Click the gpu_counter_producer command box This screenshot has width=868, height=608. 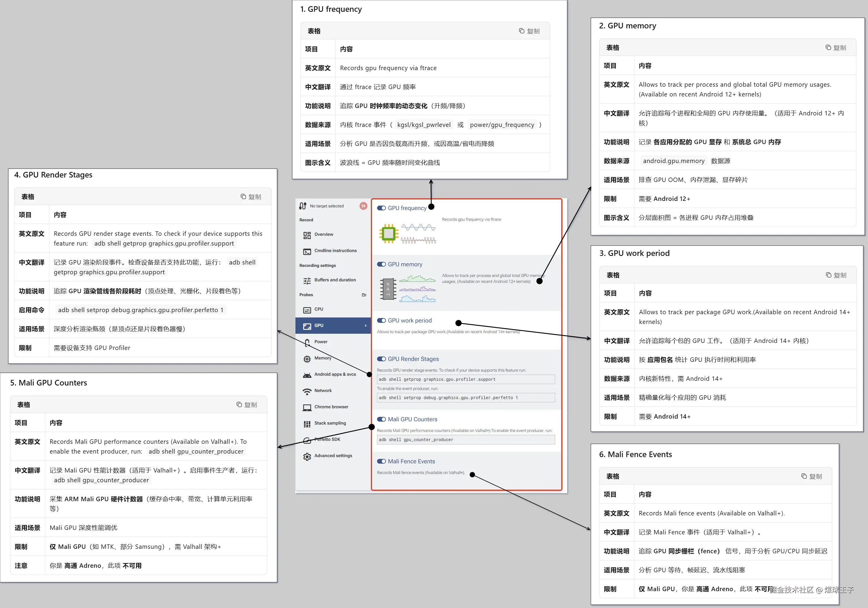click(x=466, y=440)
